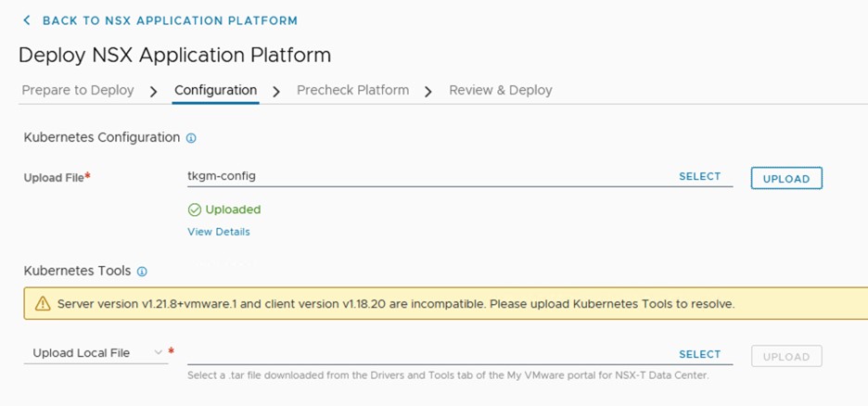
Task: Switch to the Precheck Platform step
Action: point(352,90)
